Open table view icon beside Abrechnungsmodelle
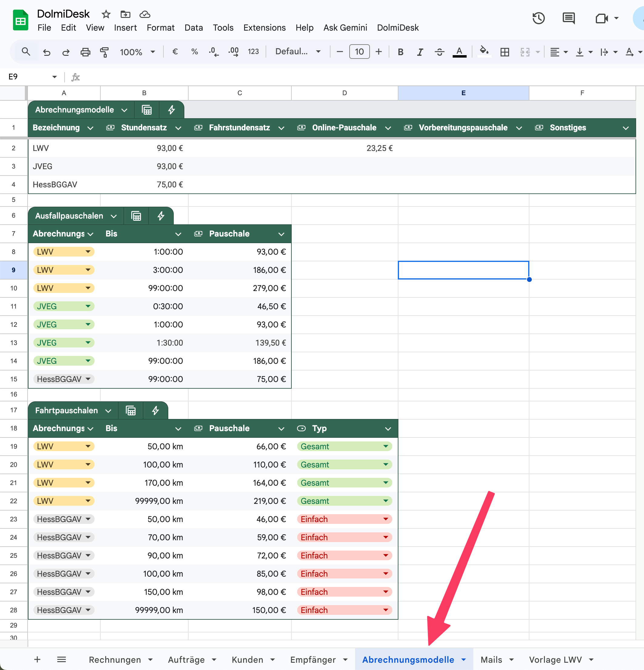The image size is (644, 670). pos(147,110)
